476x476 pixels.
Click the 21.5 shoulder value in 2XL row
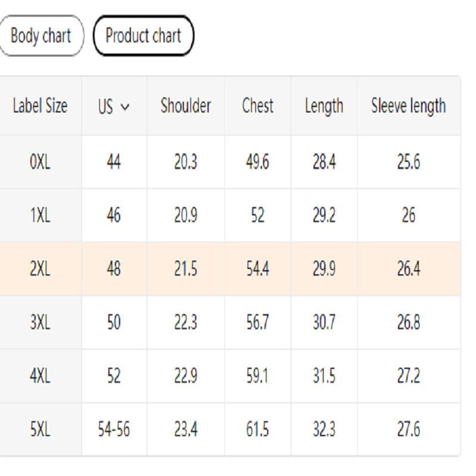click(186, 269)
